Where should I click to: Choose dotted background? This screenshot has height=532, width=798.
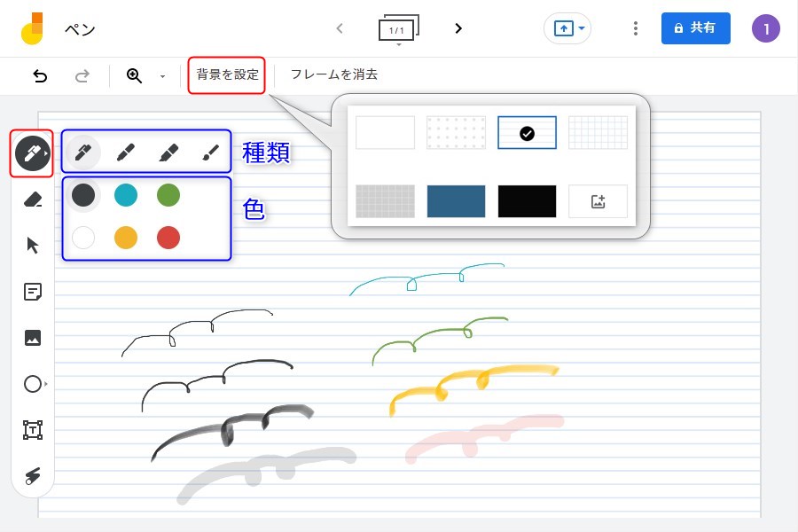[456, 132]
